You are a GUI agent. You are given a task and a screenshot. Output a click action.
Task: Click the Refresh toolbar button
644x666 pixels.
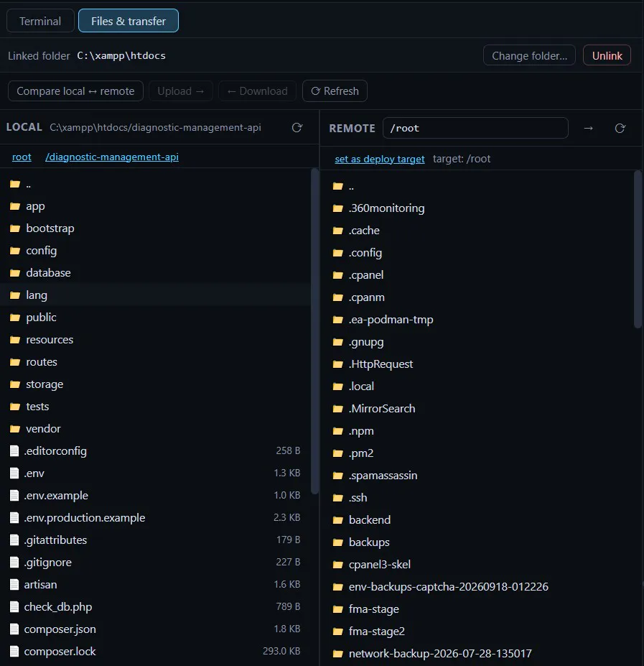pos(335,91)
